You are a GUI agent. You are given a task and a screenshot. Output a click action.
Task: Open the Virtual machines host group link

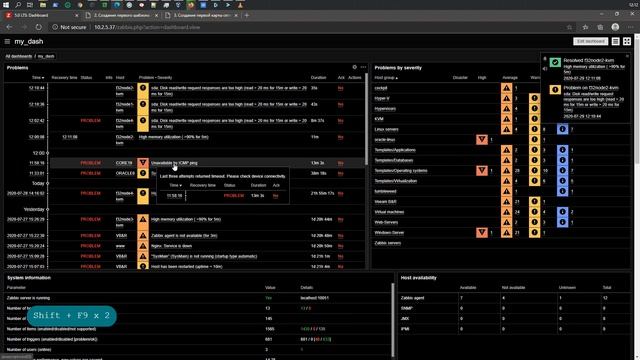tap(389, 212)
